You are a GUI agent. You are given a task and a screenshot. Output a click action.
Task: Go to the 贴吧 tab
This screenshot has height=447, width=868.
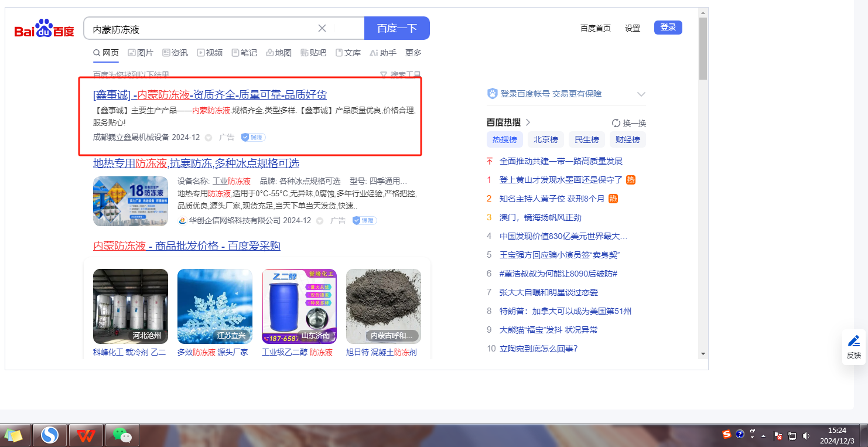(313, 53)
